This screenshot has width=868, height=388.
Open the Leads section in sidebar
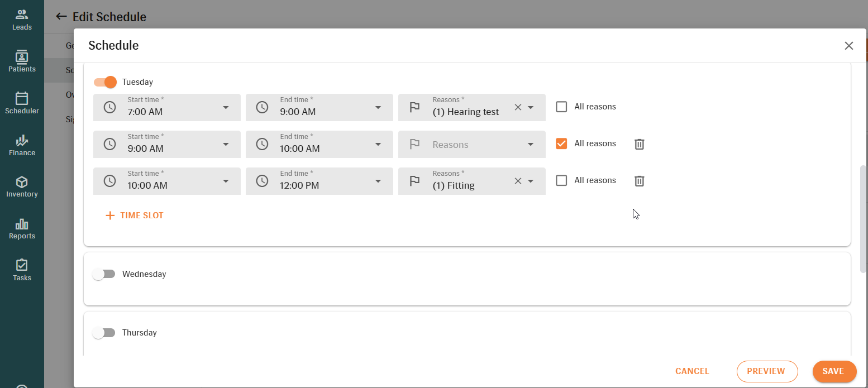22,20
